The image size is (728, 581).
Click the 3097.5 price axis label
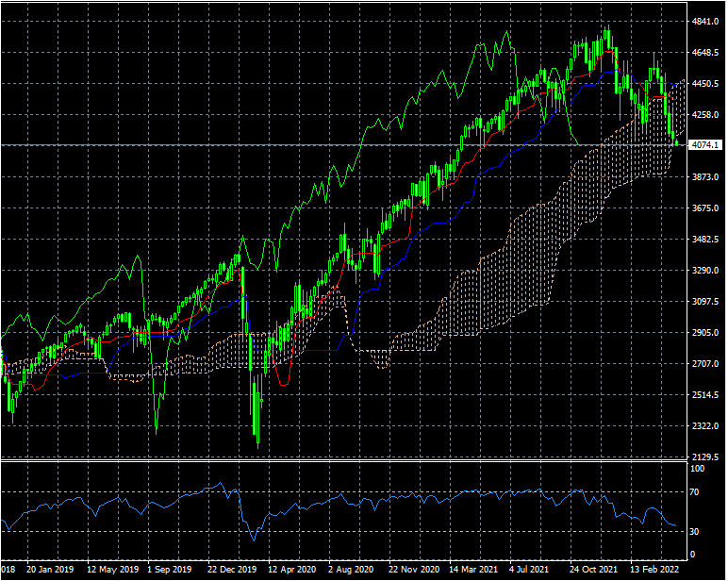(x=704, y=302)
